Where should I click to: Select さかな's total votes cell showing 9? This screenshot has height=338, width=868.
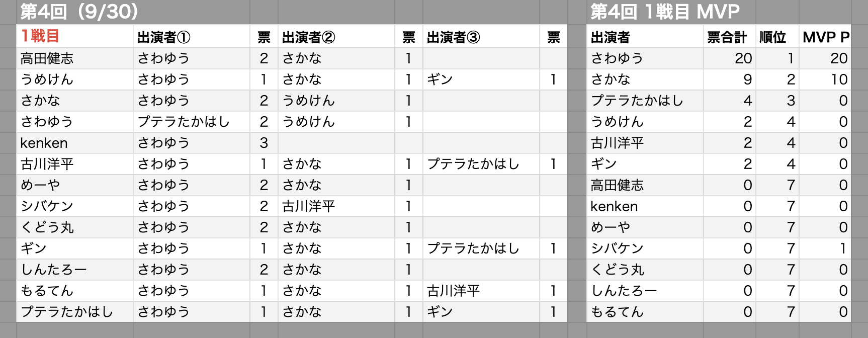click(x=747, y=79)
